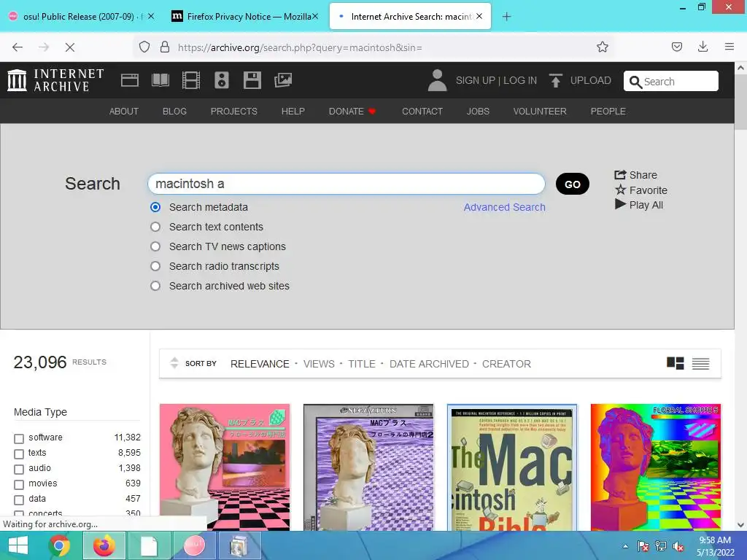747x560 pixels.
Task: Select the Search text contents option
Action: click(x=155, y=227)
